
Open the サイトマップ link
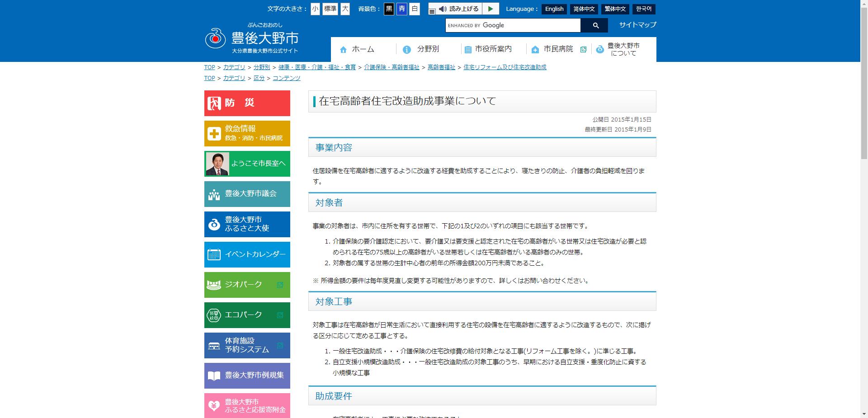[637, 25]
